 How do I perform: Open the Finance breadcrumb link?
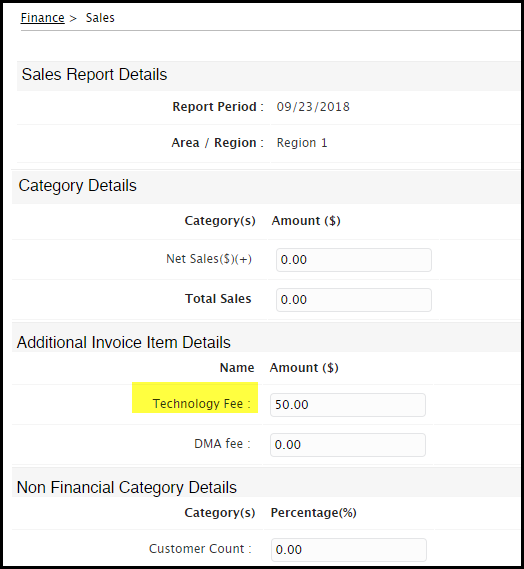pos(42,17)
